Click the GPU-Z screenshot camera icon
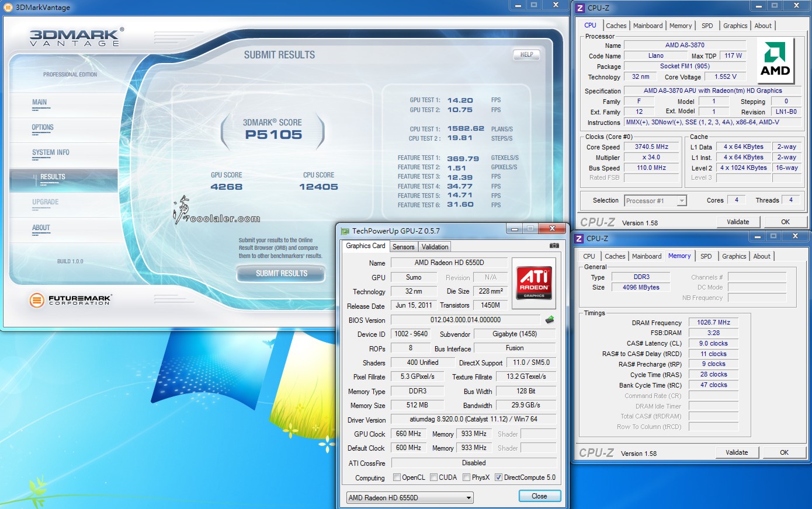Screen dimensions: 812x509 coord(554,246)
